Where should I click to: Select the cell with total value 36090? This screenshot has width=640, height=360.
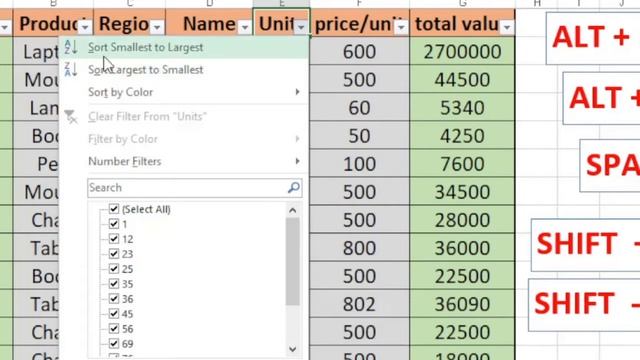pos(462,304)
